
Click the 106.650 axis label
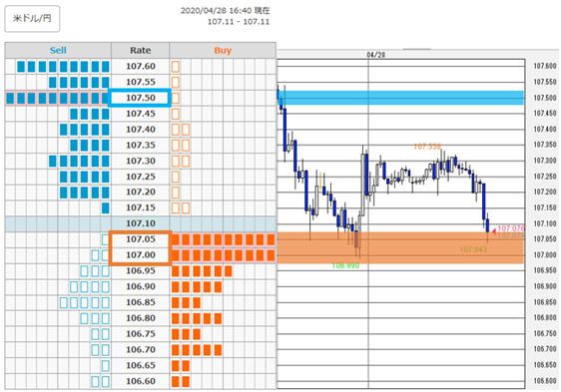[x=545, y=365]
